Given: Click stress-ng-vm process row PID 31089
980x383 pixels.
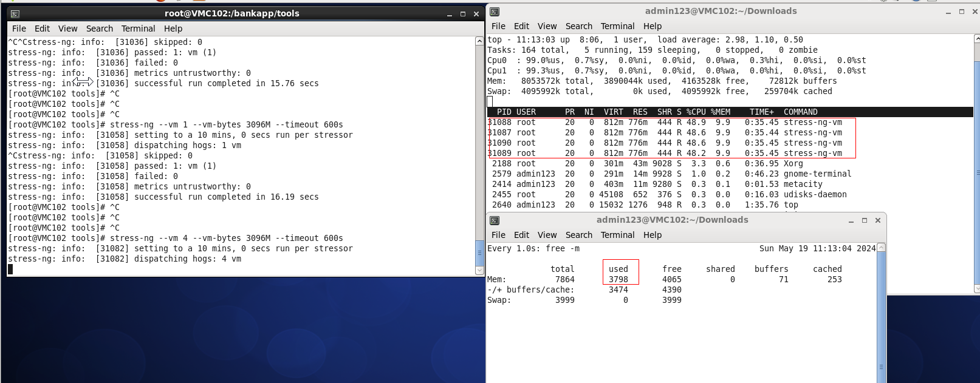Looking at the screenshot, I should [665, 153].
